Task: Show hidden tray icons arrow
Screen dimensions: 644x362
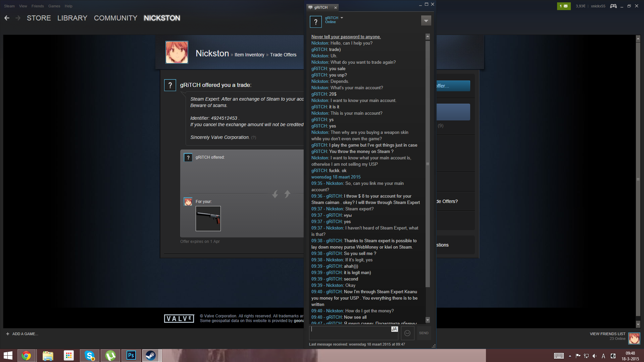Action: (x=570, y=356)
